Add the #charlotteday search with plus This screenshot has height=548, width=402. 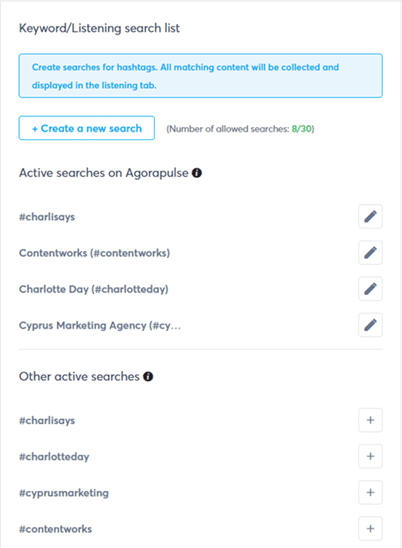(370, 456)
